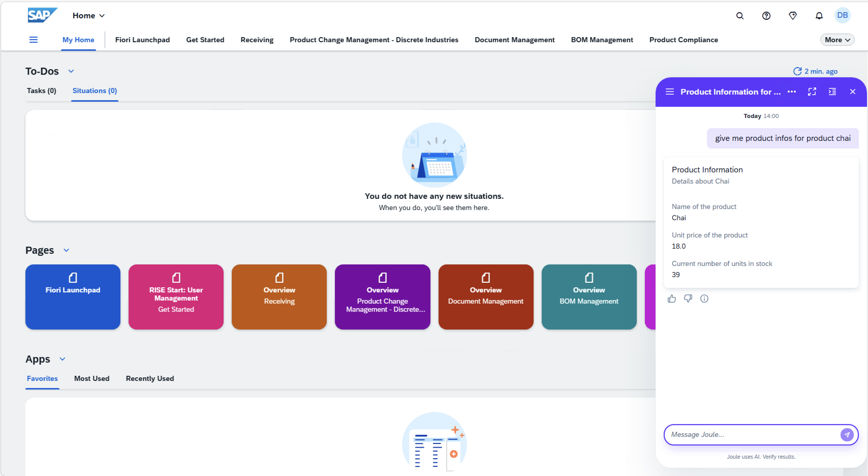Image resolution: width=868 pixels, height=476 pixels.
Task: Expand the To-Dos section chevron
Action: [71, 71]
